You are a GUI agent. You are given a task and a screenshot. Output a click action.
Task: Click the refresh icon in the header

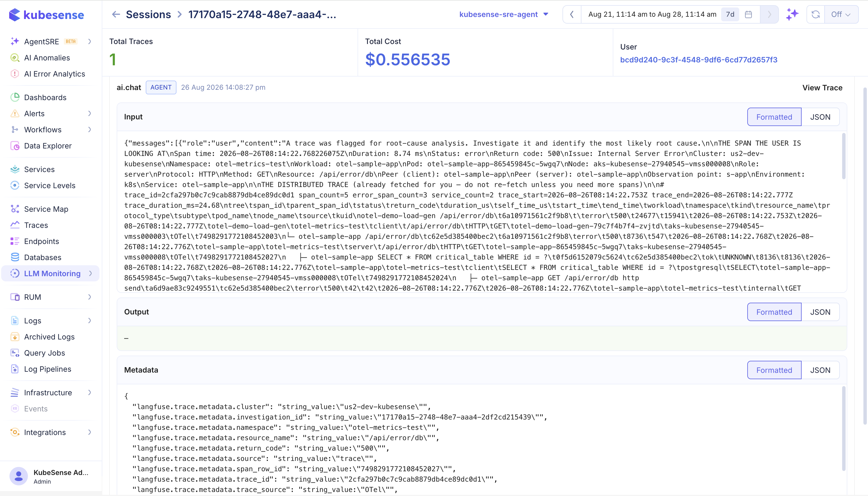click(x=816, y=14)
